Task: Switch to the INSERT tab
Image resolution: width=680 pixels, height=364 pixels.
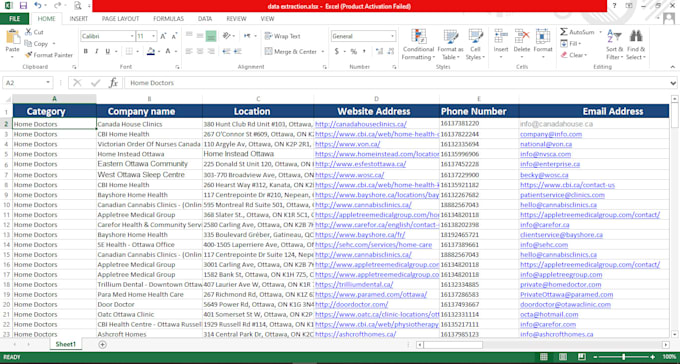Action: click(x=78, y=19)
